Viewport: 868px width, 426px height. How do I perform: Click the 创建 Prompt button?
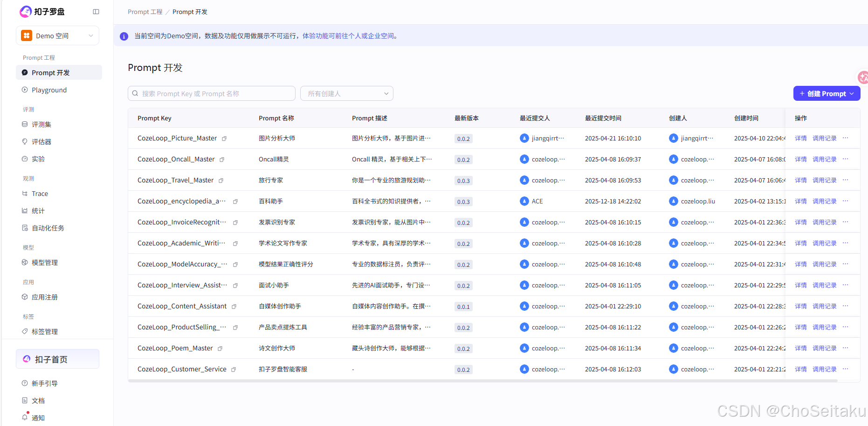click(827, 93)
